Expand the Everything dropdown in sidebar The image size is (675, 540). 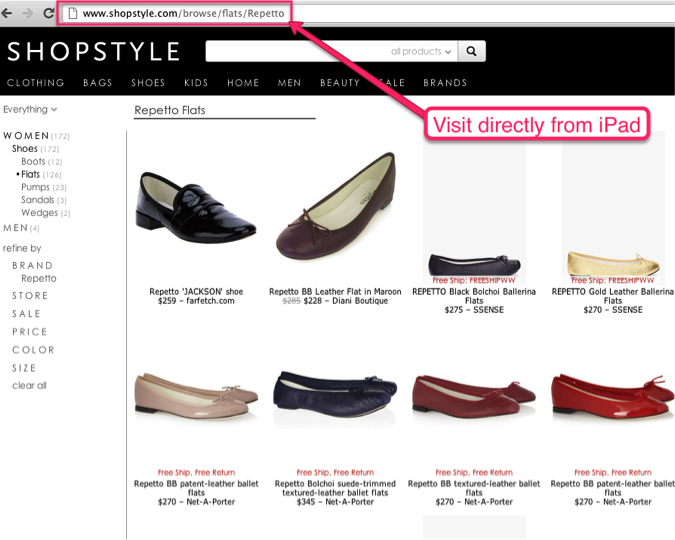click(x=30, y=110)
